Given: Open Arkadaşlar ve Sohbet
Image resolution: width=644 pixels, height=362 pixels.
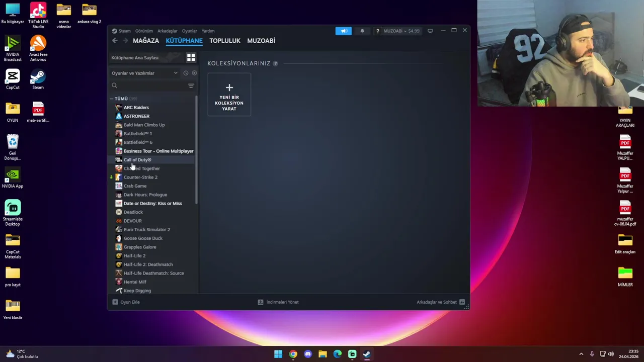Looking at the screenshot, I should click(441, 302).
